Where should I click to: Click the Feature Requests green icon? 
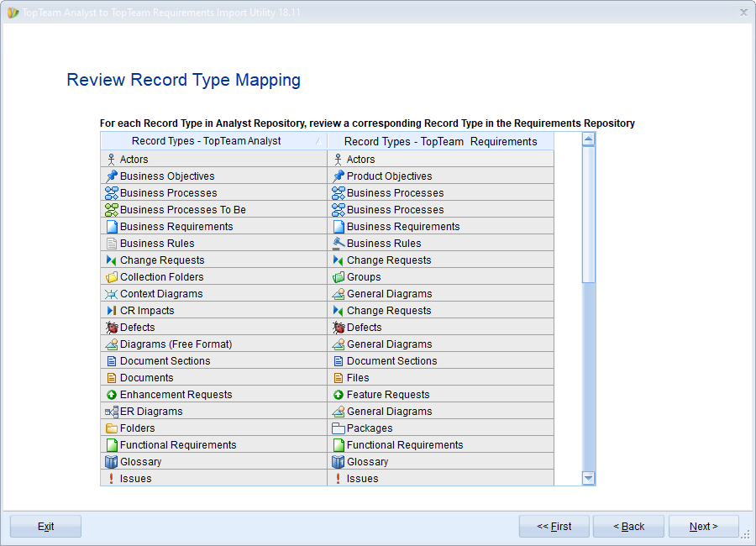339,395
